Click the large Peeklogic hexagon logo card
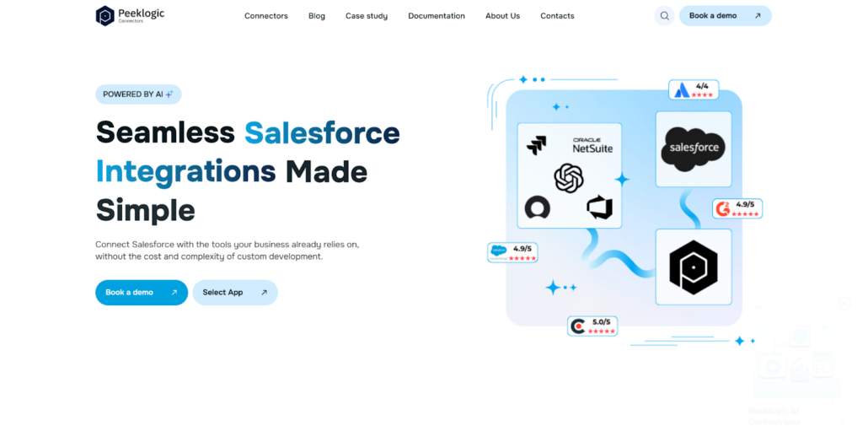This screenshot has height=426, width=868. (694, 267)
